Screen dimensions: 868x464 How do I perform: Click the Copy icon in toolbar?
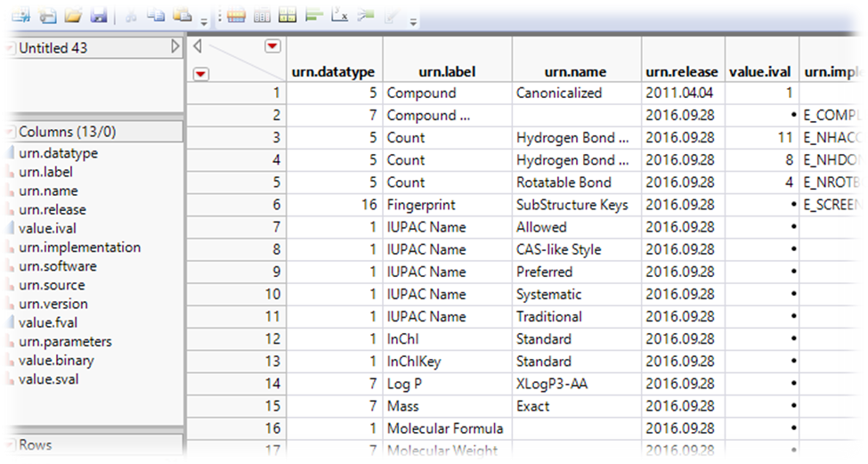pos(156,15)
